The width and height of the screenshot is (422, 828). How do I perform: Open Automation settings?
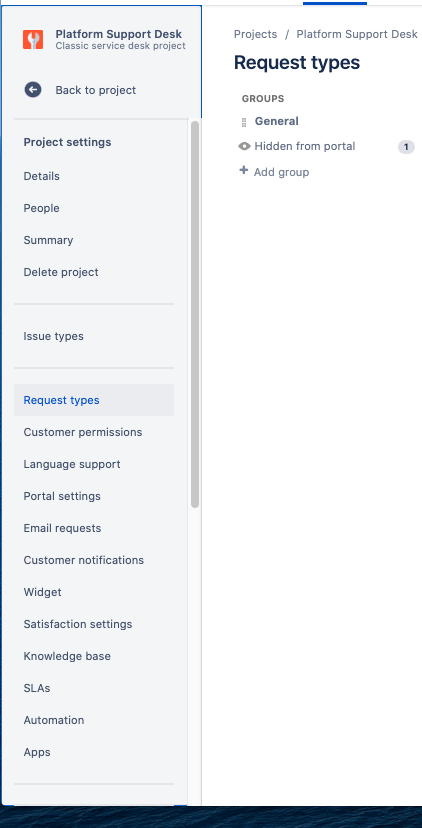[x=54, y=720]
